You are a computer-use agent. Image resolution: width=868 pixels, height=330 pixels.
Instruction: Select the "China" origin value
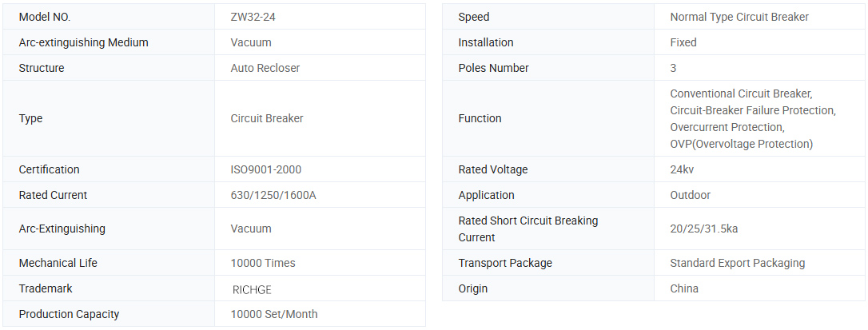684,288
